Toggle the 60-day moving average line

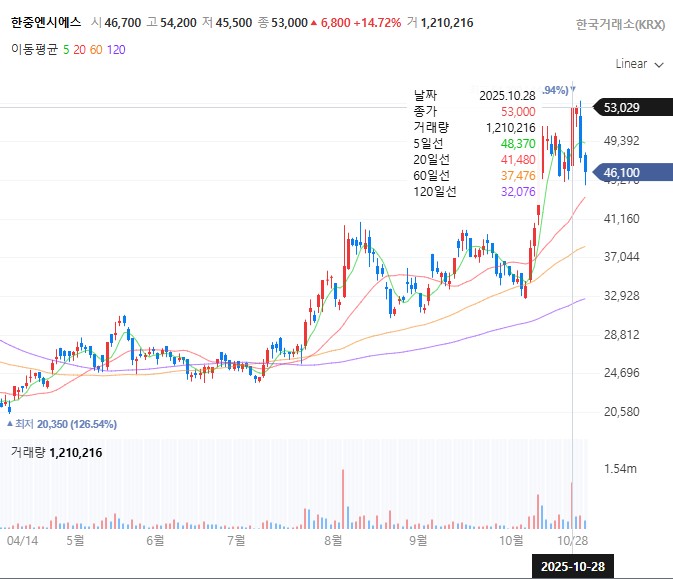96,49
